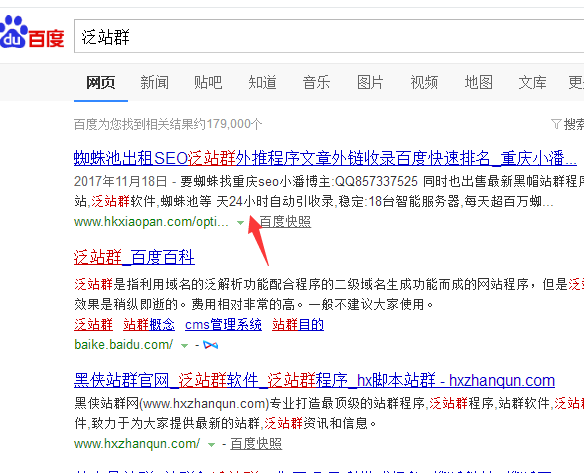This screenshot has height=473, width=584.
Task: Open the 知道 tab
Action: pos(262,82)
